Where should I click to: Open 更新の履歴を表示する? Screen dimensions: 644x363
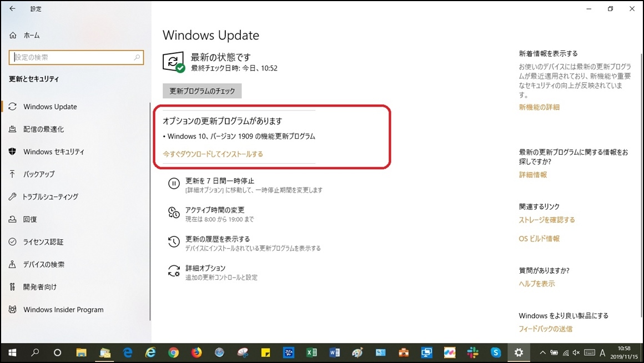[218, 239]
